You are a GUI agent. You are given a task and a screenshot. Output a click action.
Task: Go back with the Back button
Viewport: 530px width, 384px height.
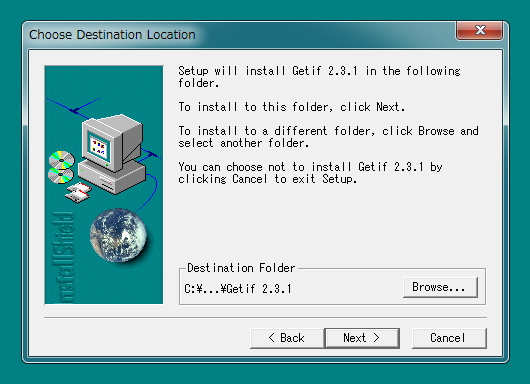point(287,338)
